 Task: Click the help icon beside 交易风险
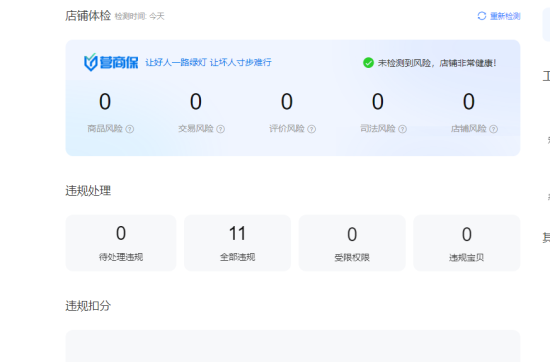pos(221,129)
